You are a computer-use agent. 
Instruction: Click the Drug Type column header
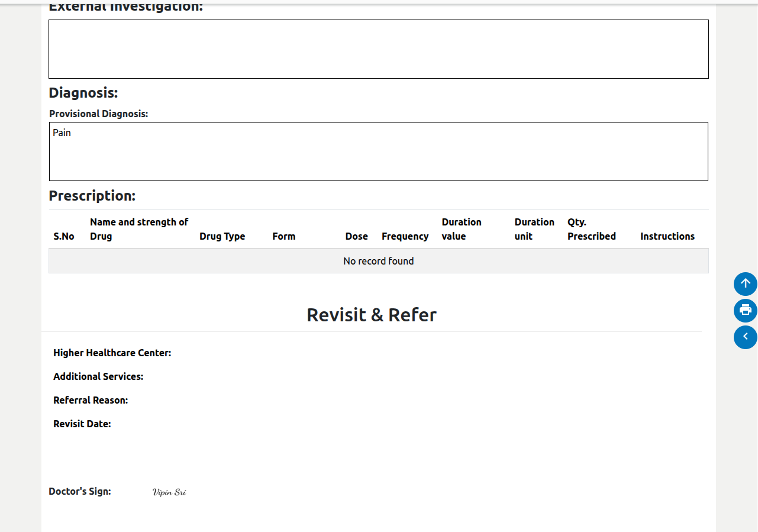tap(222, 236)
